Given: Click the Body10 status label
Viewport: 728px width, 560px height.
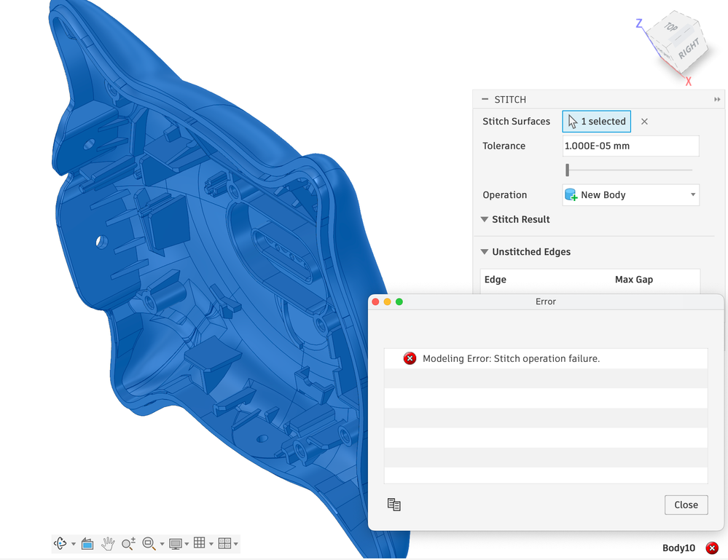Looking at the screenshot, I should click(x=678, y=548).
